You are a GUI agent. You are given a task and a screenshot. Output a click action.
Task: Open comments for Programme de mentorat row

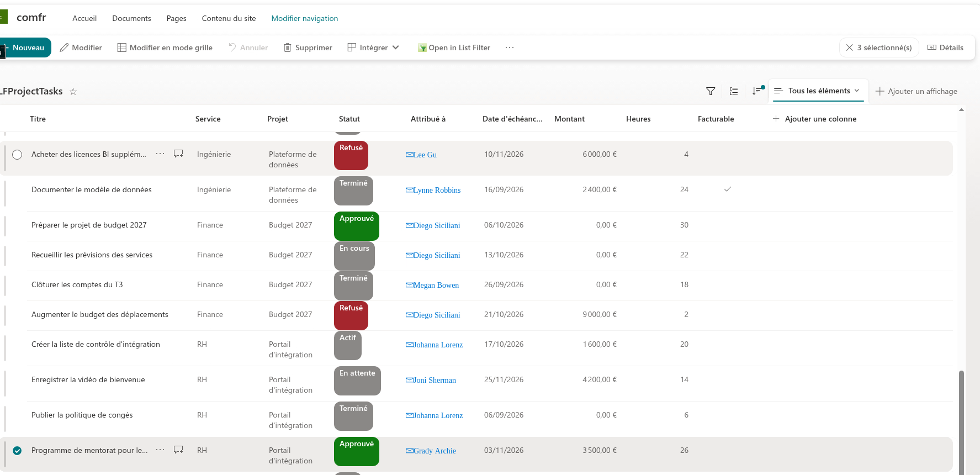178,450
